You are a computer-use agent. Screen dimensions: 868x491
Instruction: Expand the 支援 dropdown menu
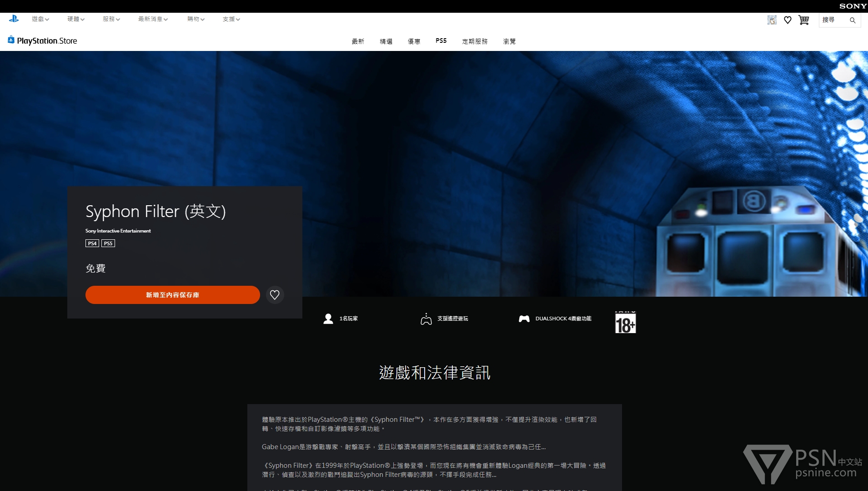(231, 19)
